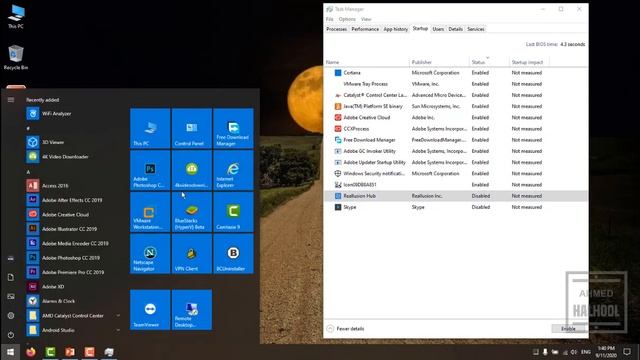Launch the Camtasia 9 tile

coord(233,212)
